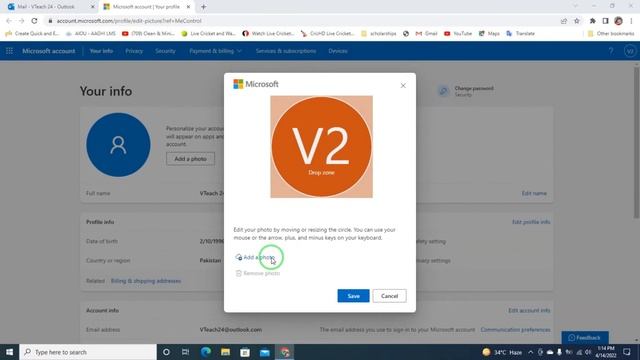The width and height of the screenshot is (640, 360).
Task: Bookmark this page with star icon
Action: point(577,21)
